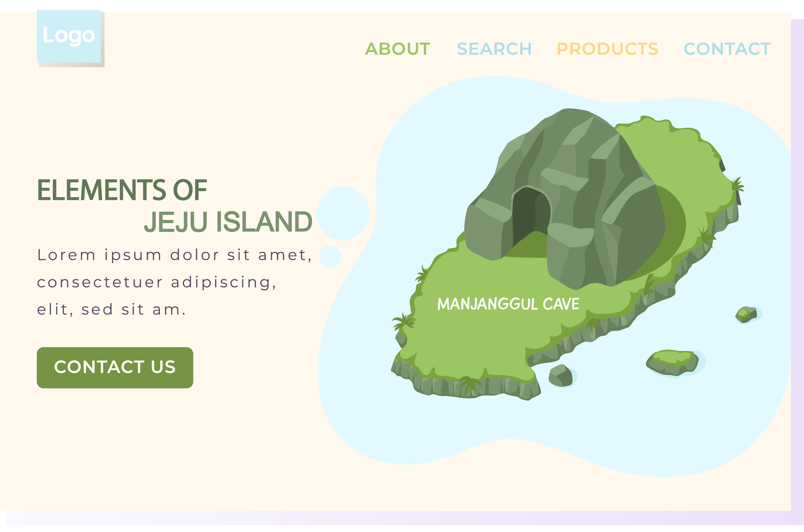Screen dimensions: 804x532
Task: Select the Manjanggul Cave label
Action: pyautogui.click(x=508, y=304)
